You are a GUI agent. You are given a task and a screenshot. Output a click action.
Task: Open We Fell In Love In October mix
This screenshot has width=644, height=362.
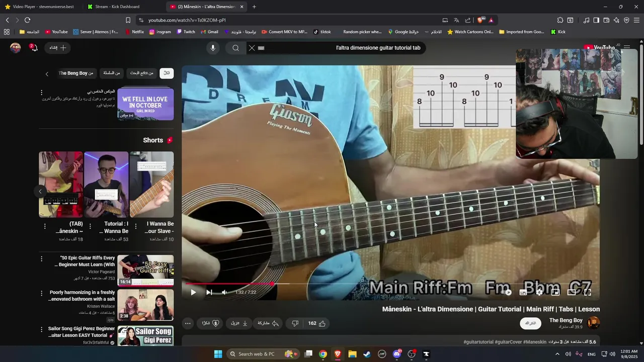145,105
